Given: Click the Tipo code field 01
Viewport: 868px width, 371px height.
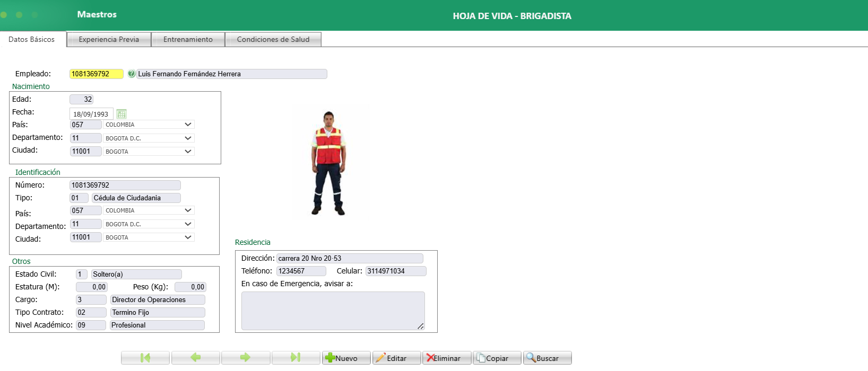Looking at the screenshot, I should pyautogui.click(x=79, y=198).
